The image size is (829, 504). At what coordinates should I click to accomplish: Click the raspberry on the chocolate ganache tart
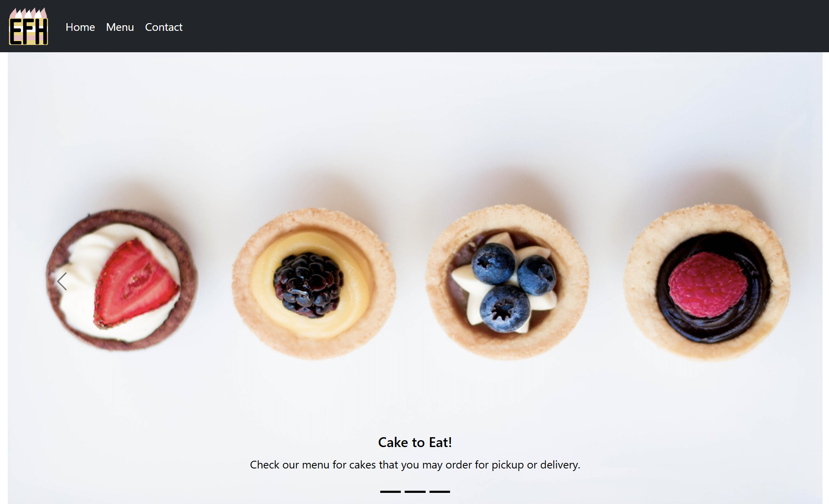tap(707, 284)
